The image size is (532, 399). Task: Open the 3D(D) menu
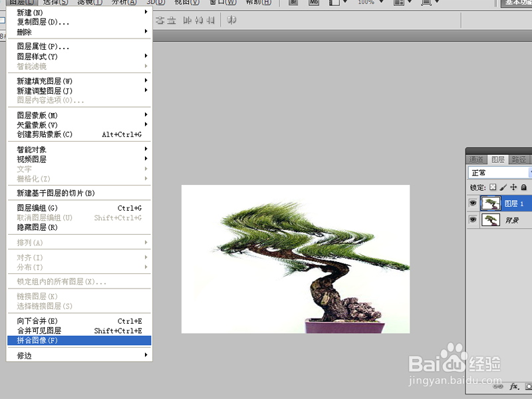point(156,2)
